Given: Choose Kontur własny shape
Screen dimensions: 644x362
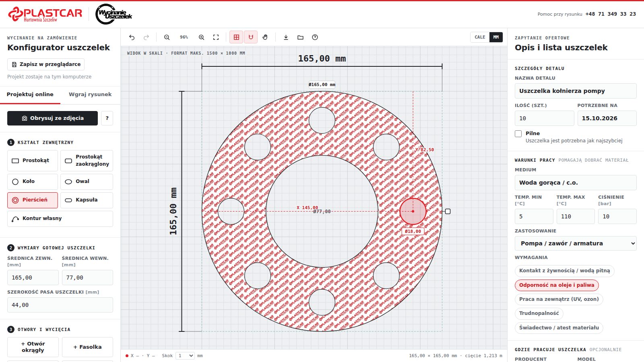Looking at the screenshot, I should pyautogui.click(x=60, y=218).
